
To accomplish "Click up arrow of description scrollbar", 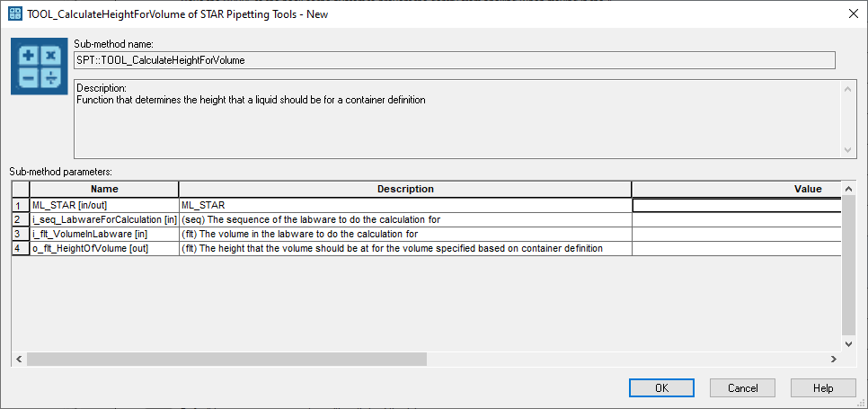I will pos(846,89).
